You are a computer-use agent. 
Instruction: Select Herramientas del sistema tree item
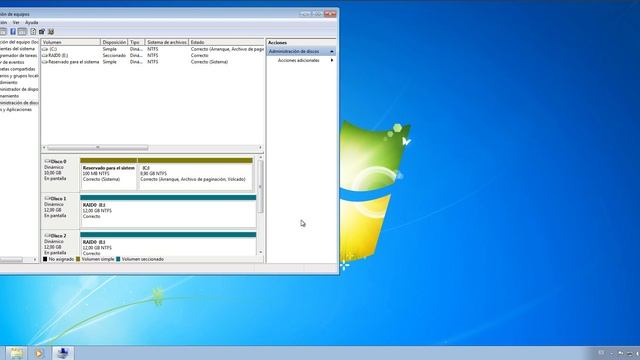18,49
